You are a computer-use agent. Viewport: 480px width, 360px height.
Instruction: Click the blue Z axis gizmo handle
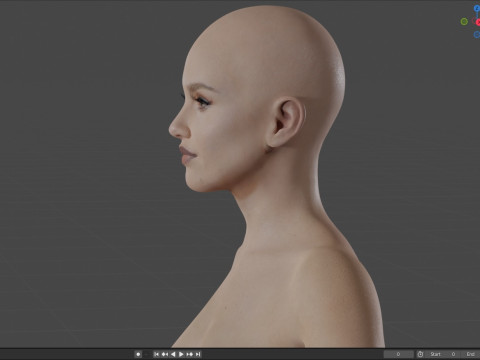click(x=477, y=8)
